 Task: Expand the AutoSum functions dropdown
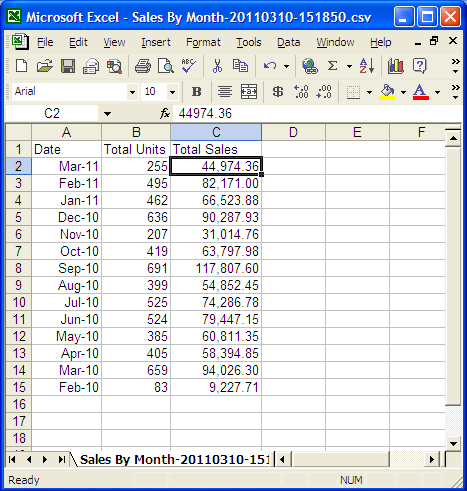coord(349,66)
